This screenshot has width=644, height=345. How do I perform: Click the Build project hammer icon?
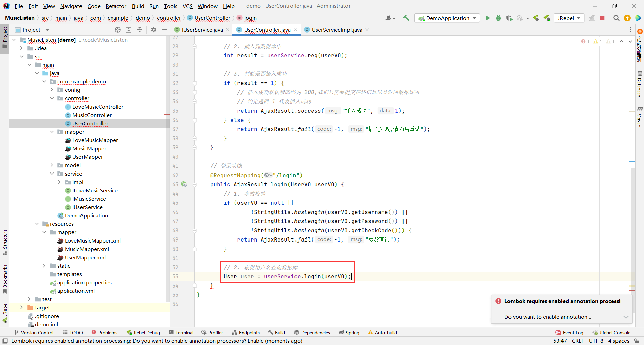pos(406,18)
